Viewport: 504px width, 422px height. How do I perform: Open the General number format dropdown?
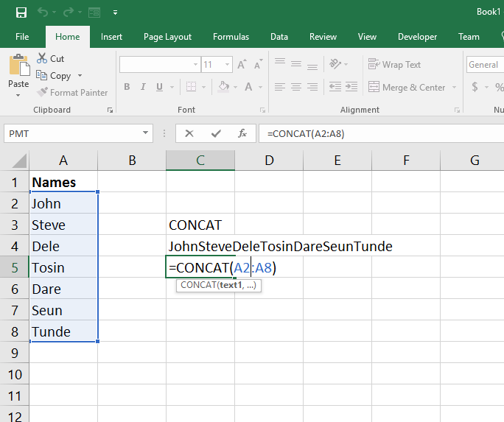pos(486,65)
